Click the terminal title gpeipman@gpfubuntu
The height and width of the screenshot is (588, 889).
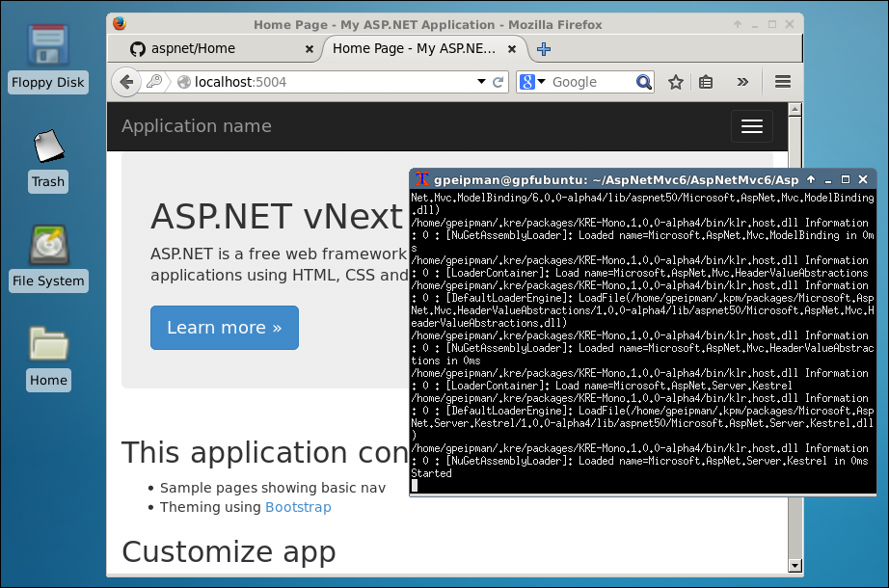[x=616, y=179]
